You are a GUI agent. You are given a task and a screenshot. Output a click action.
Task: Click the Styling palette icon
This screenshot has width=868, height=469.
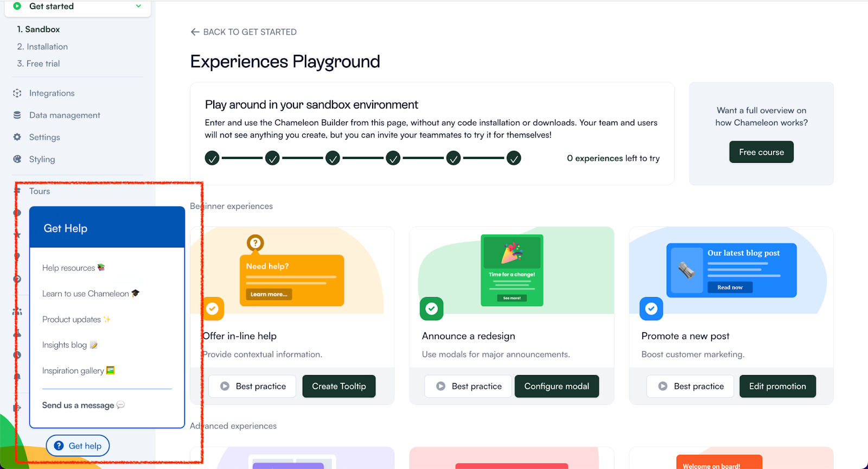click(17, 159)
